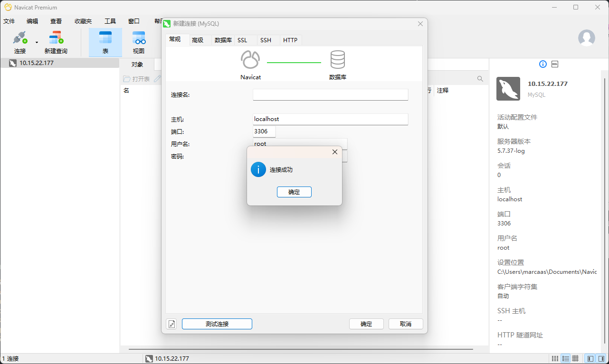Toggle the left navigation pane
The height and width of the screenshot is (364, 609).
coord(590,358)
